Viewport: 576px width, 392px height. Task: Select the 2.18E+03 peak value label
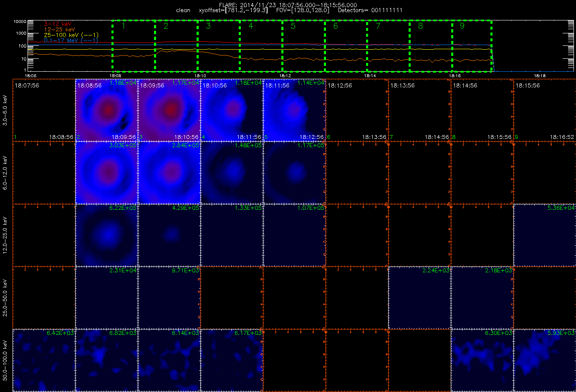[x=499, y=270]
